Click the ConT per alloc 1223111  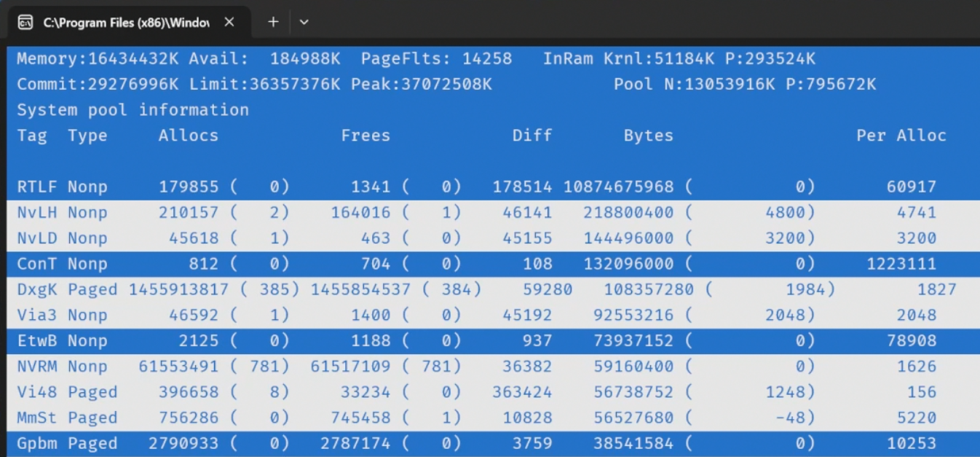[901, 264]
